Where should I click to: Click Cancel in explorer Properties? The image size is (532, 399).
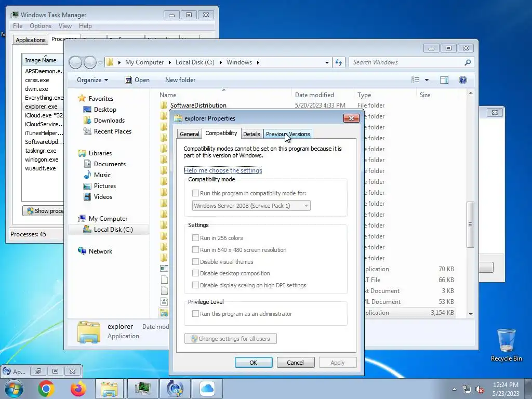[x=295, y=362]
